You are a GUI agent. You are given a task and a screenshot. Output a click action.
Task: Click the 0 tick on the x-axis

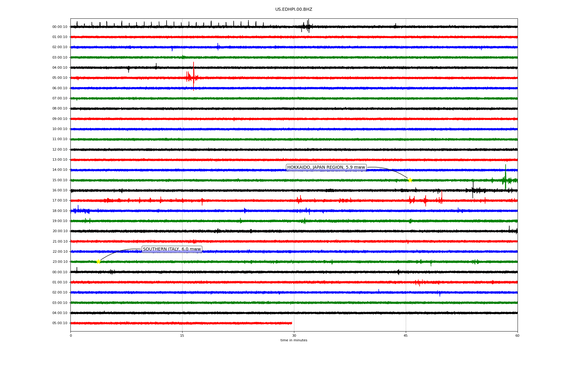pyautogui.click(x=71, y=335)
